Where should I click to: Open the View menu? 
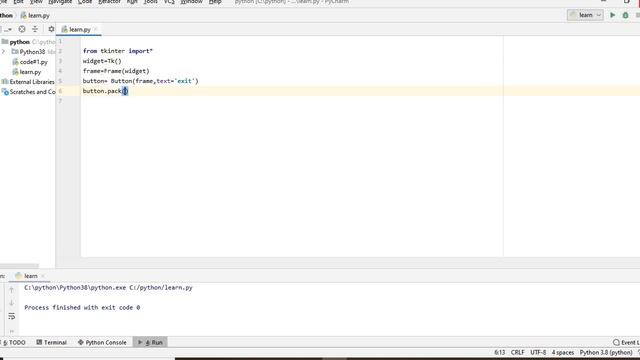click(x=36, y=2)
